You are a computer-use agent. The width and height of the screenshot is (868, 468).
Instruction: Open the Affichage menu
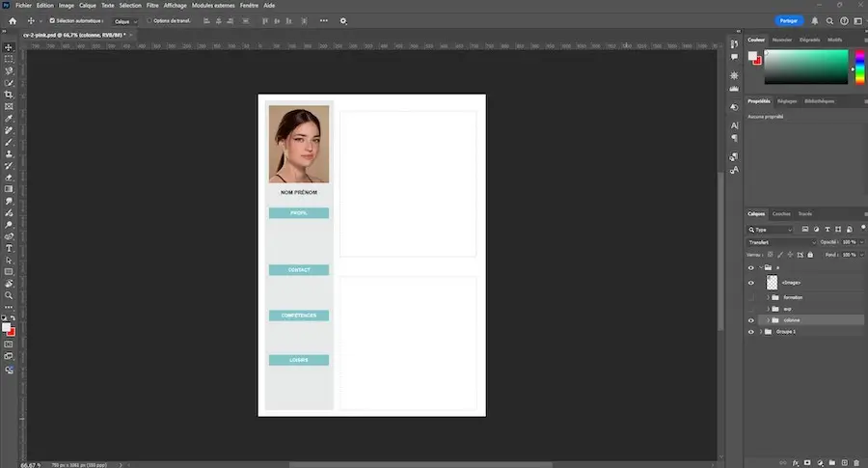point(175,6)
